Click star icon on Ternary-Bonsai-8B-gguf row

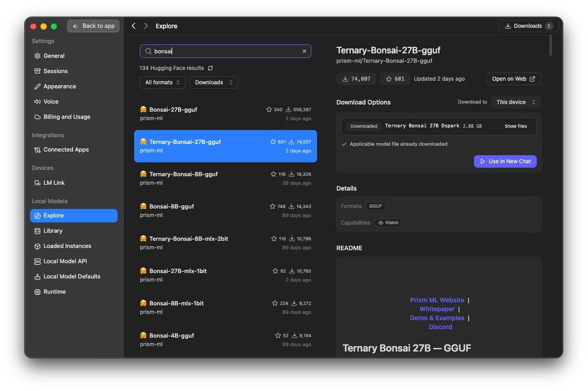(x=274, y=174)
